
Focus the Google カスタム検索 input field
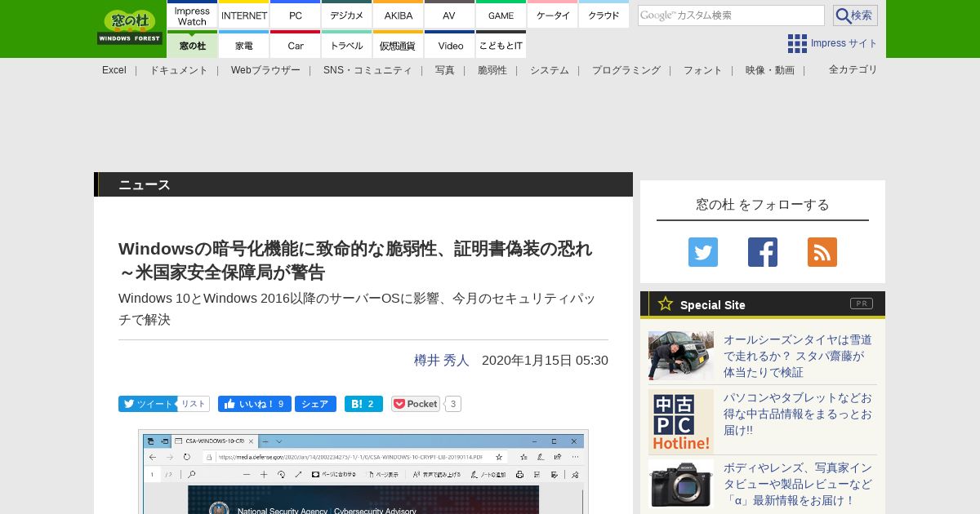click(731, 16)
